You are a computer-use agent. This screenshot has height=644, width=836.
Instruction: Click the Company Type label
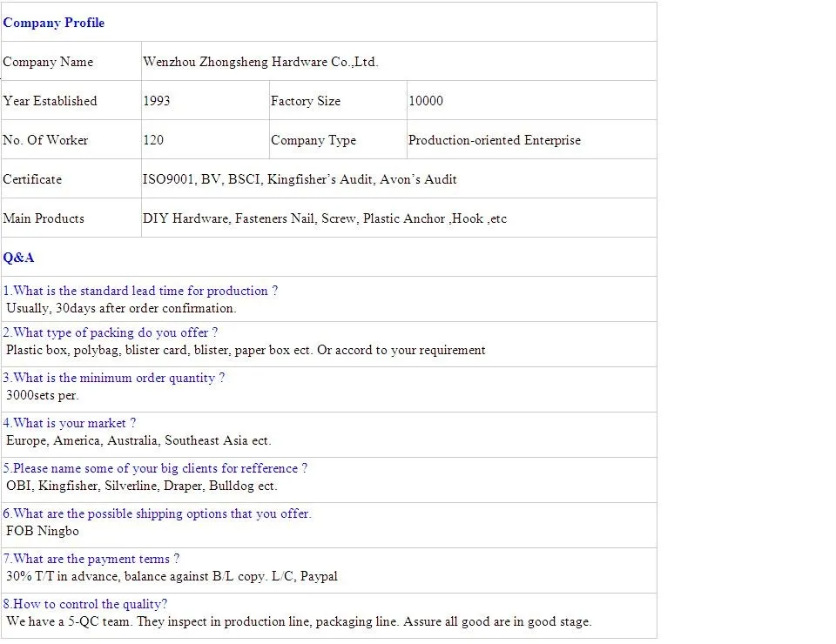coord(313,140)
